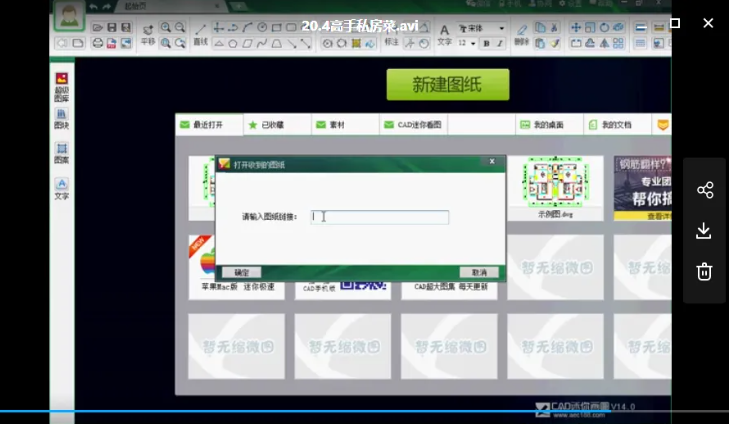The width and height of the screenshot is (735, 424).
Task: Click the redo arrow in title bar
Action: [x=106, y=7]
